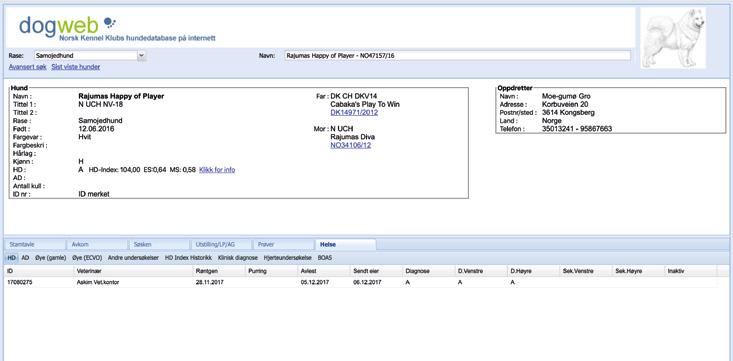Click the HD-Index: 104,00 value
This screenshot has width=733, height=361.
(114, 170)
